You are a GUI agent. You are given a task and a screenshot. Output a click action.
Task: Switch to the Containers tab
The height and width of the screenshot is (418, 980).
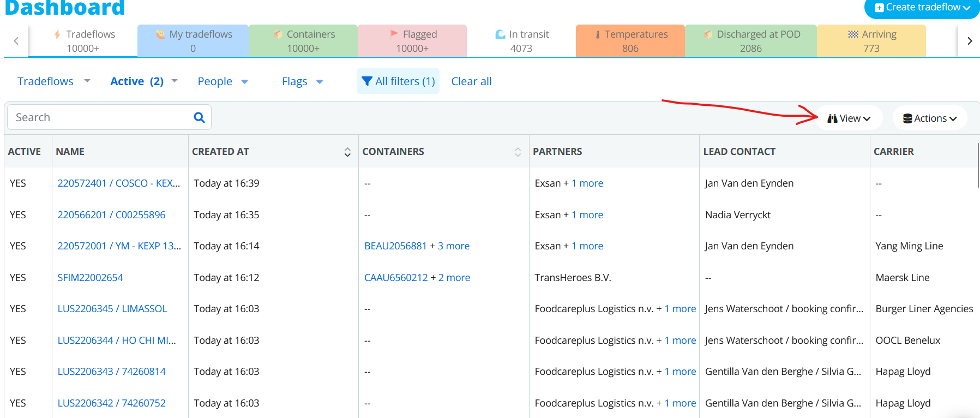pyautogui.click(x=303, y=41)
